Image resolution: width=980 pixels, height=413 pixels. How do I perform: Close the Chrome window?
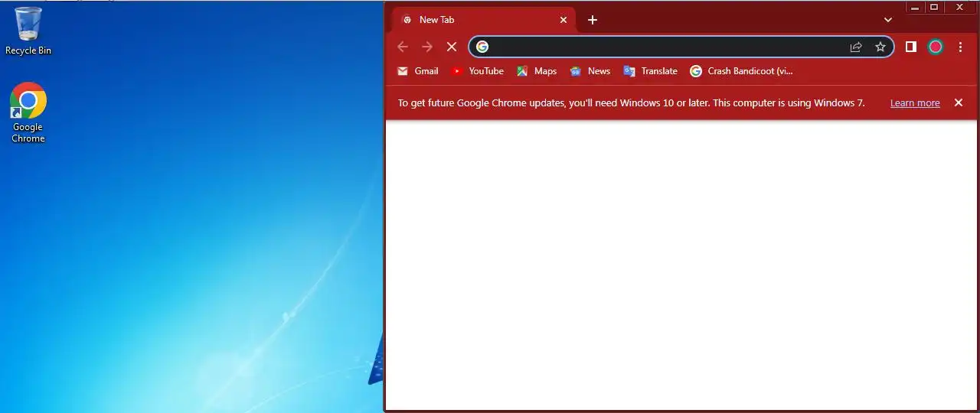pyautogui.click(x=959, y=7)
